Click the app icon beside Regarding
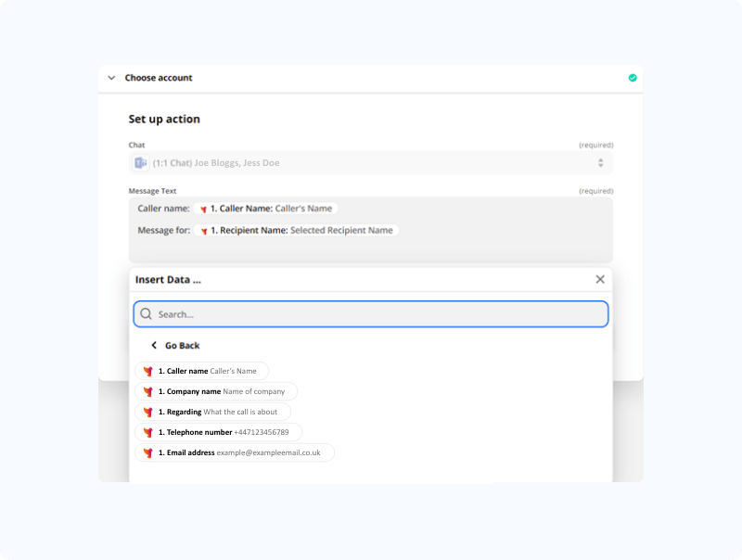 [x=148, y=412]
